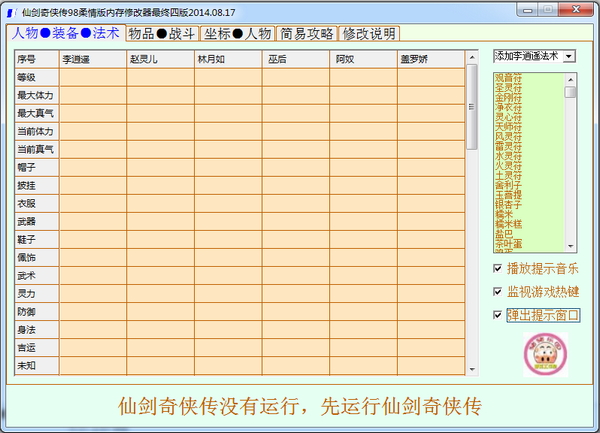Open the 添加李逍遥法术 dropdown
The image size is (600, 433).
(569, 56)
